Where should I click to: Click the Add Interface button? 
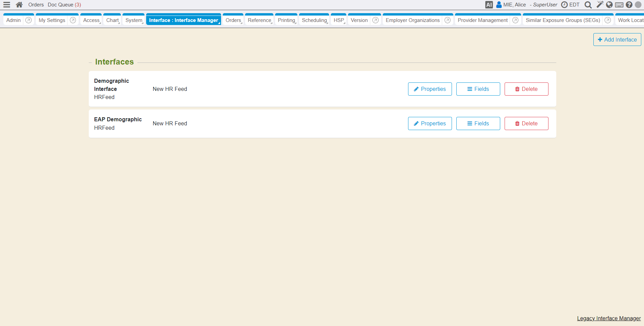[x=617, y=40]
